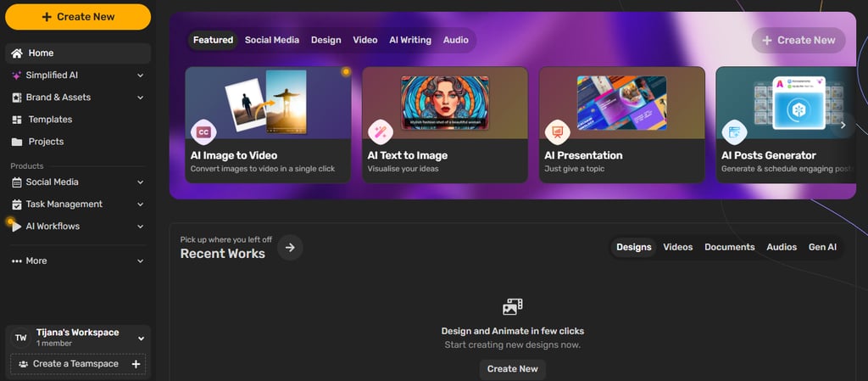
Task: Select the Featured tab in the banner
Action: pyautogui.click(x=213, y=40)
